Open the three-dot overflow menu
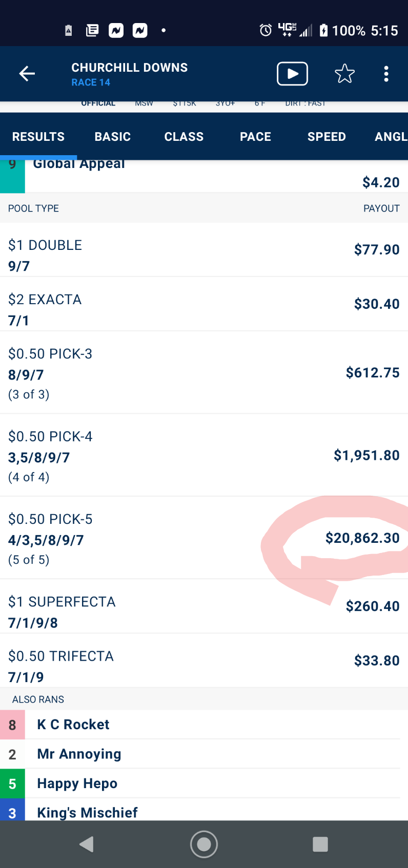 tap(386, 74)
